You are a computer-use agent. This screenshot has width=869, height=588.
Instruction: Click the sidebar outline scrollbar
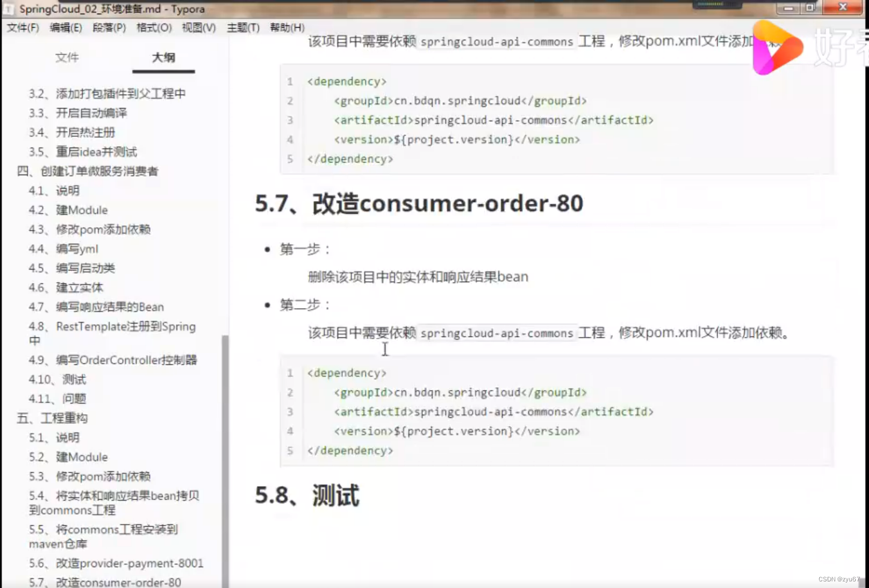click(225, 460)
